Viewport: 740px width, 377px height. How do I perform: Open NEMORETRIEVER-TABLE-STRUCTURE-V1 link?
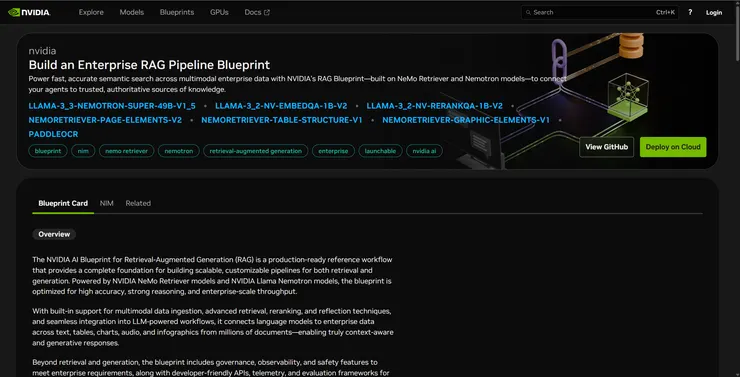coord(282,120)
